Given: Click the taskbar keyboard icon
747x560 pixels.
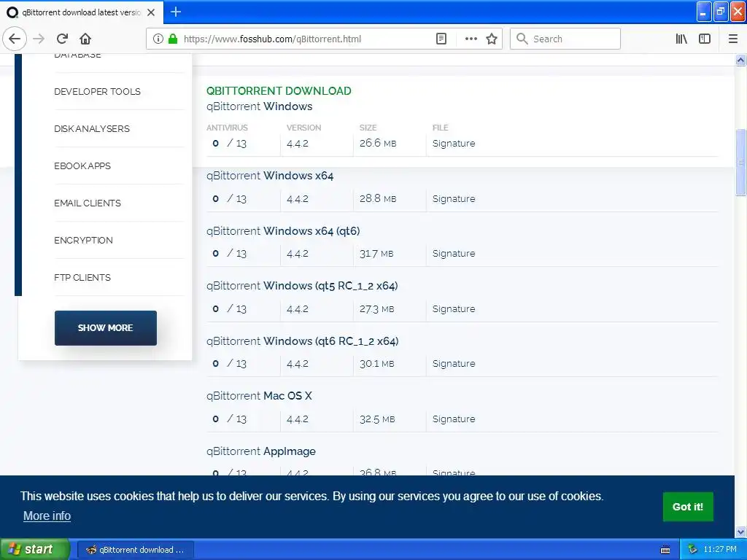Looking at the screenshot, I should 665,550.
